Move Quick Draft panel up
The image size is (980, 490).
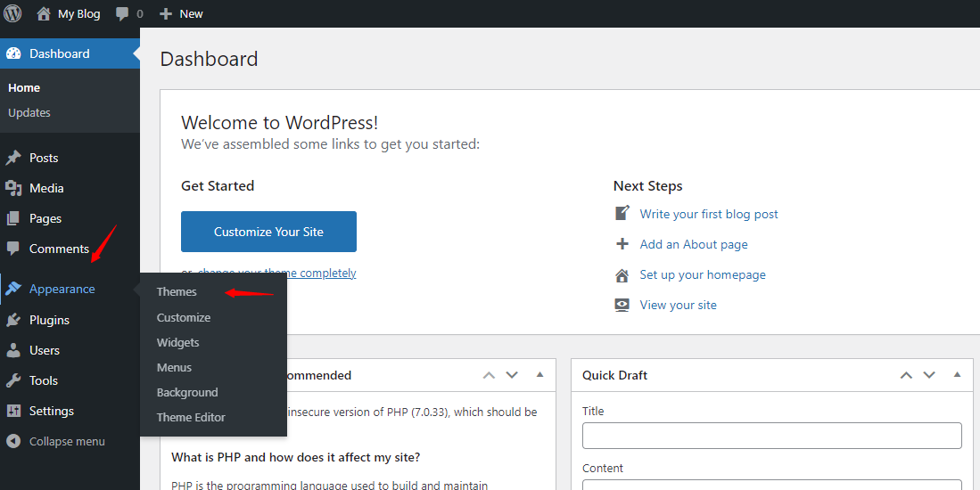click(x=906, y=375)
